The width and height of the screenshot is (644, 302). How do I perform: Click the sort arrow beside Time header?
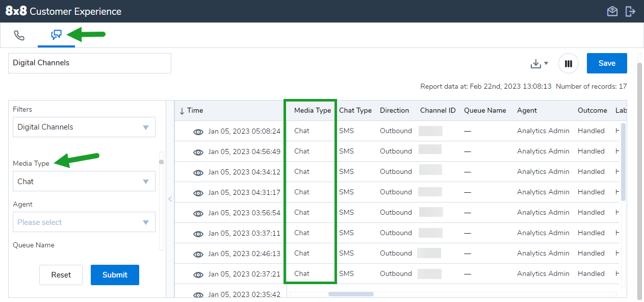tap(182, 110)
